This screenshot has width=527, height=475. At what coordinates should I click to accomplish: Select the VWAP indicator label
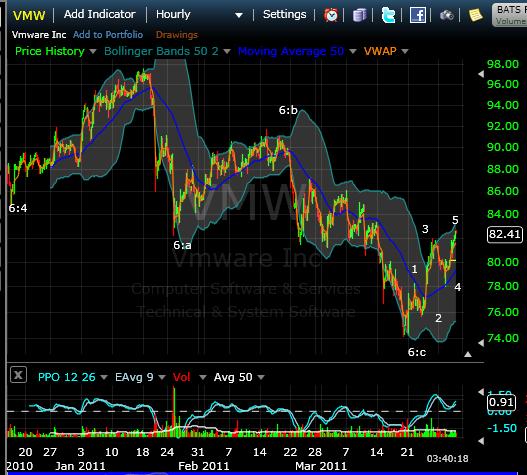tap(380, 51)
